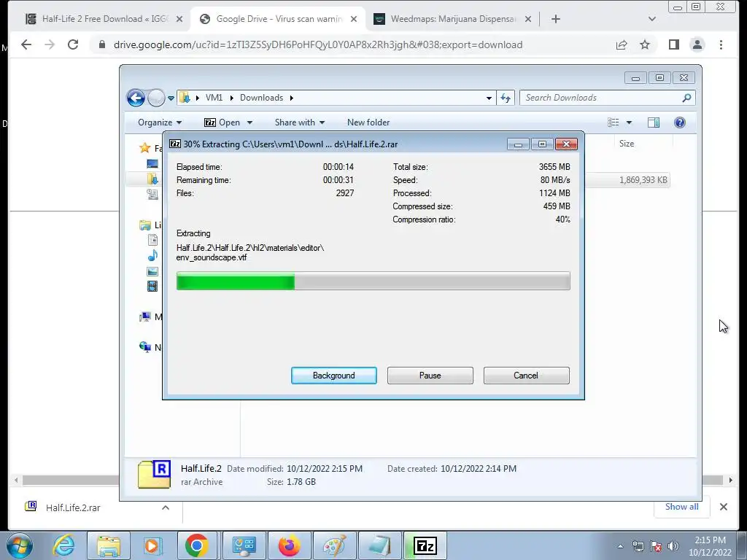Open the Organize menu
The width and height of the screenshot is (747, 560).
click(160, 122)
